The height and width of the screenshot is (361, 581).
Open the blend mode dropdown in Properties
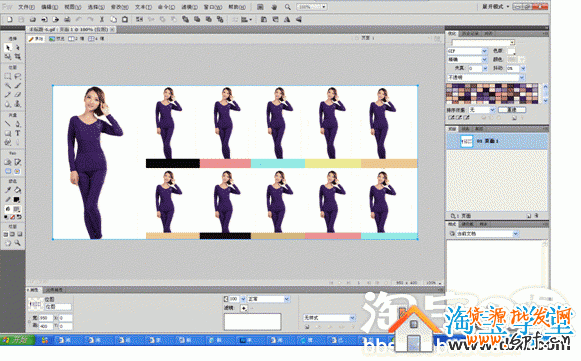[x=269, y=299]
